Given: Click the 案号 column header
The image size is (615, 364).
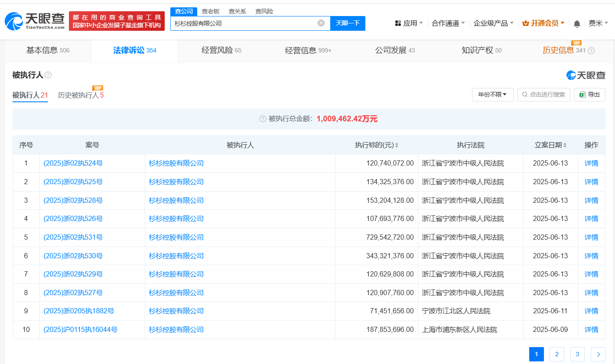Looking at the screenshot, I should (92, 145).
